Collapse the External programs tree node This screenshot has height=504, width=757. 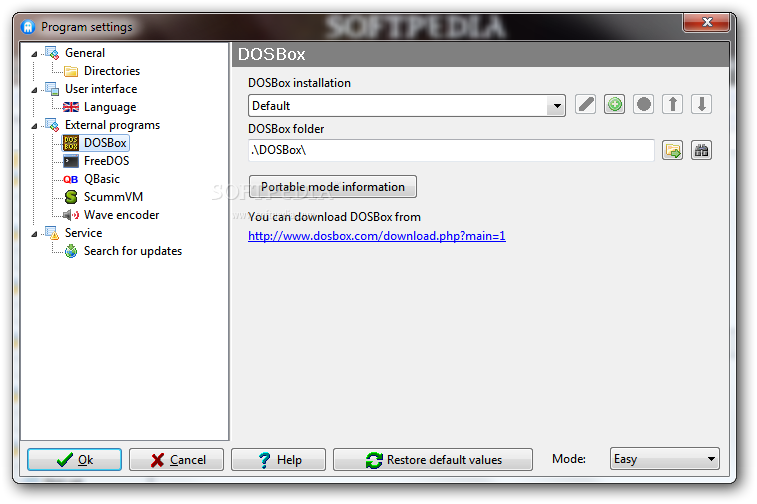[34, 126]
